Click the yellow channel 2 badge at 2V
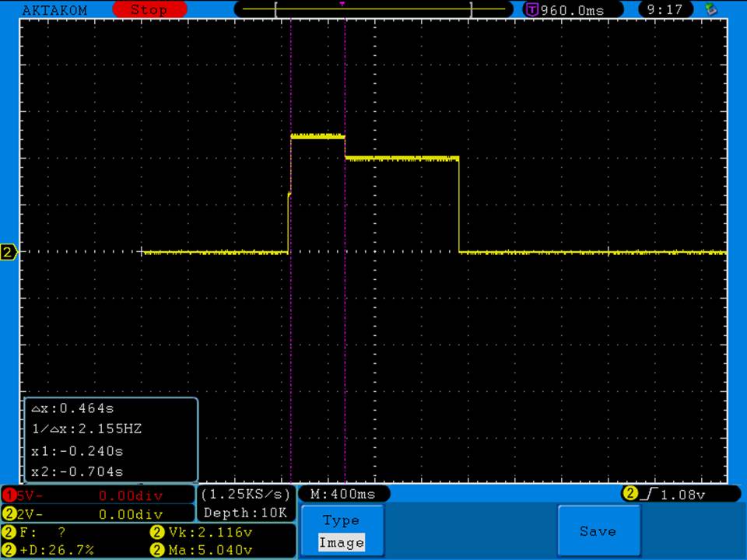The width and height of the screenshot is (747, 560). 9,514
